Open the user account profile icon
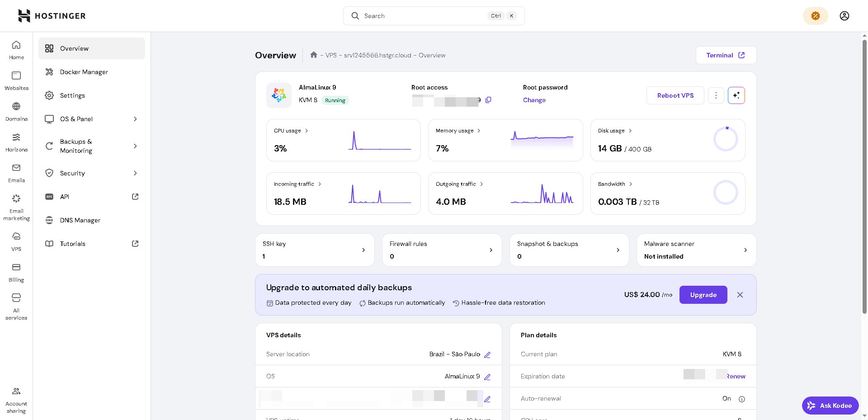 point(844,16)
